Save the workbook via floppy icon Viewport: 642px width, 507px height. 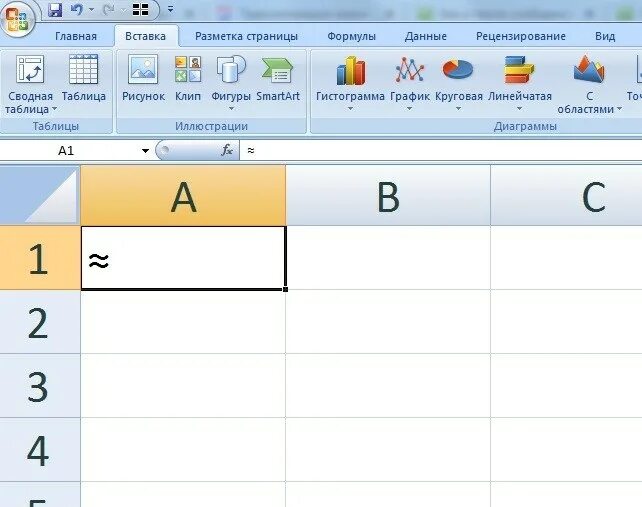(x=55, y=10)
